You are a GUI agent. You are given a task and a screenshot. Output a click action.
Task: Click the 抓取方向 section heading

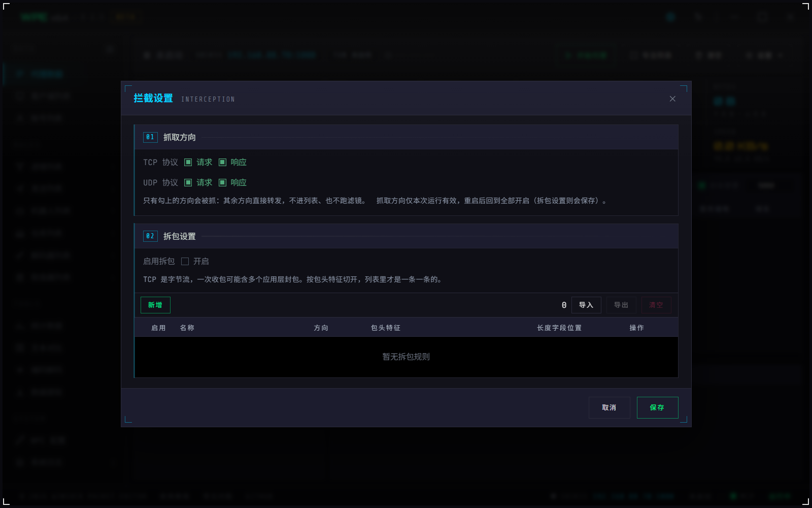[180, 138]
